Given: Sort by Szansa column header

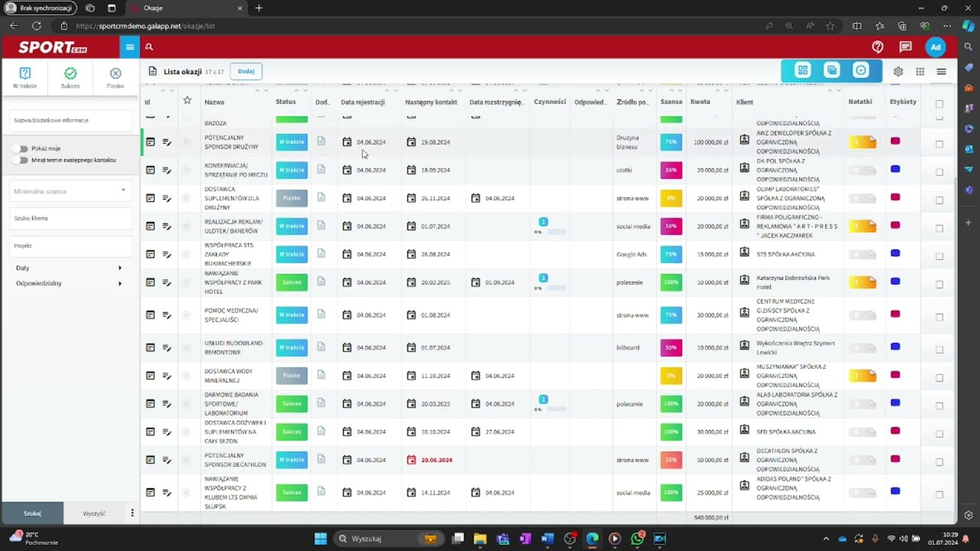Looking at the screenshot, I should point(671,102).
